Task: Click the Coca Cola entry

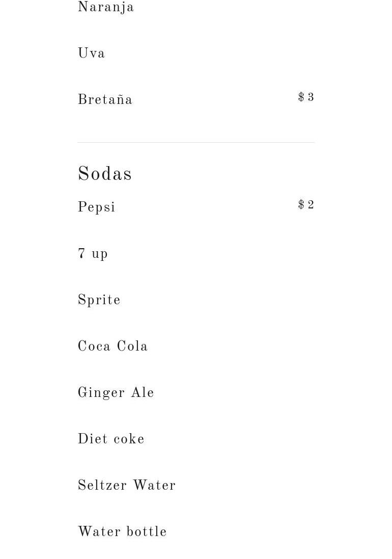Action: coord(113,347)
